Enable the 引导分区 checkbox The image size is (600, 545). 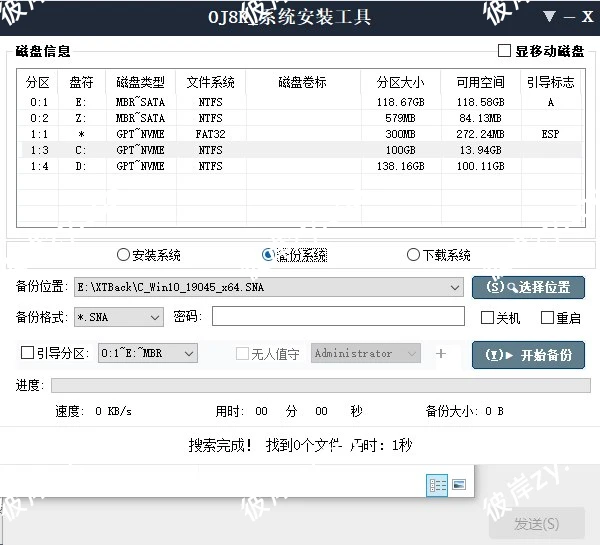[27, 352]
